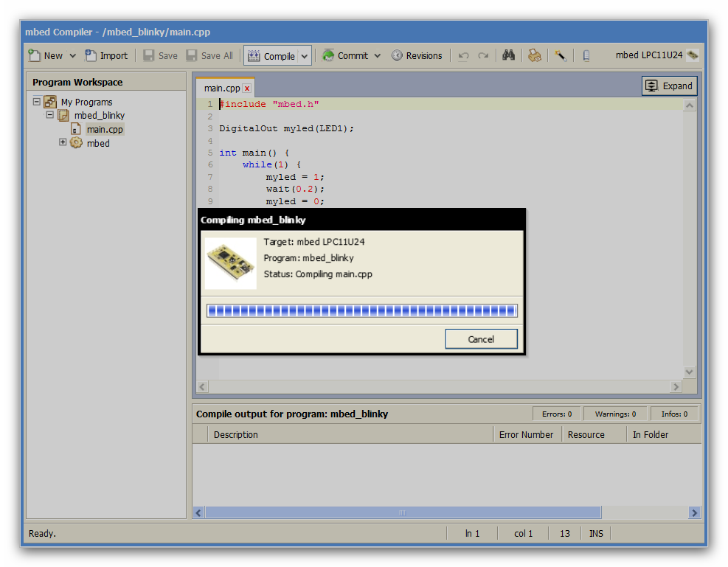Click the Program Workspace panel header
Image resolution: width=728 pixels, height=567 pixels.
[x=106, y=82]
